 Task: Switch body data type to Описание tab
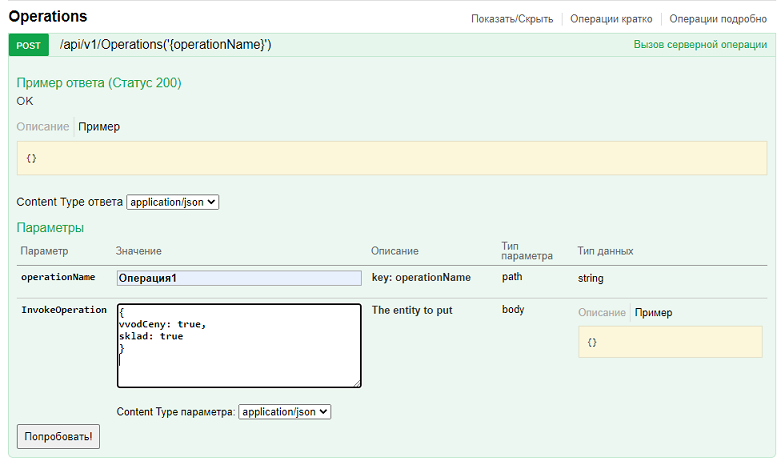pos(602,313)
